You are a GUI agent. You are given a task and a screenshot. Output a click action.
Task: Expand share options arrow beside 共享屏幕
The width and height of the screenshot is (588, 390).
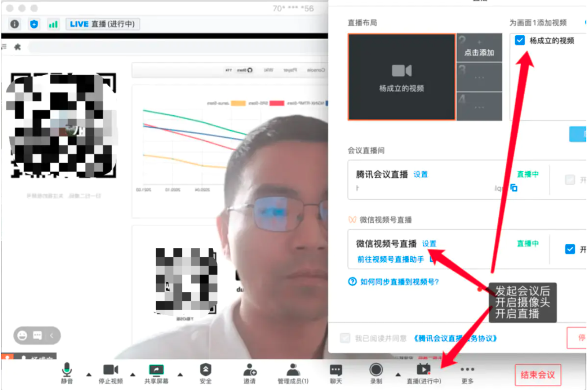pos(180,375)
